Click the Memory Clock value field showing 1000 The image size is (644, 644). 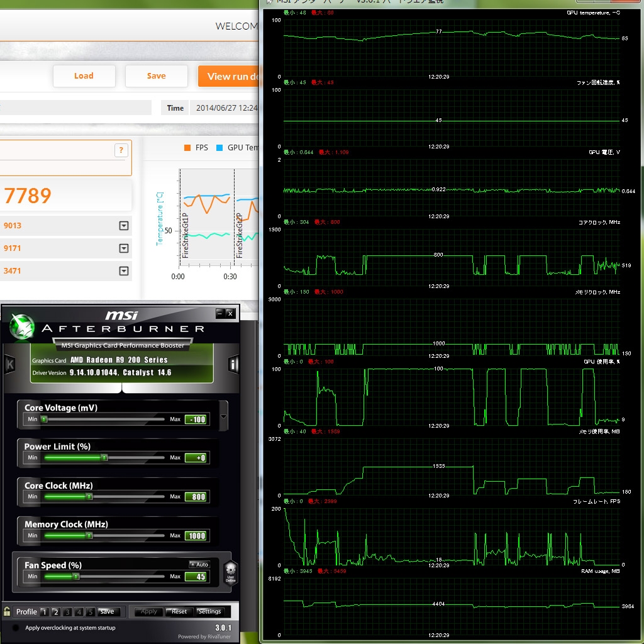point(197,536)
